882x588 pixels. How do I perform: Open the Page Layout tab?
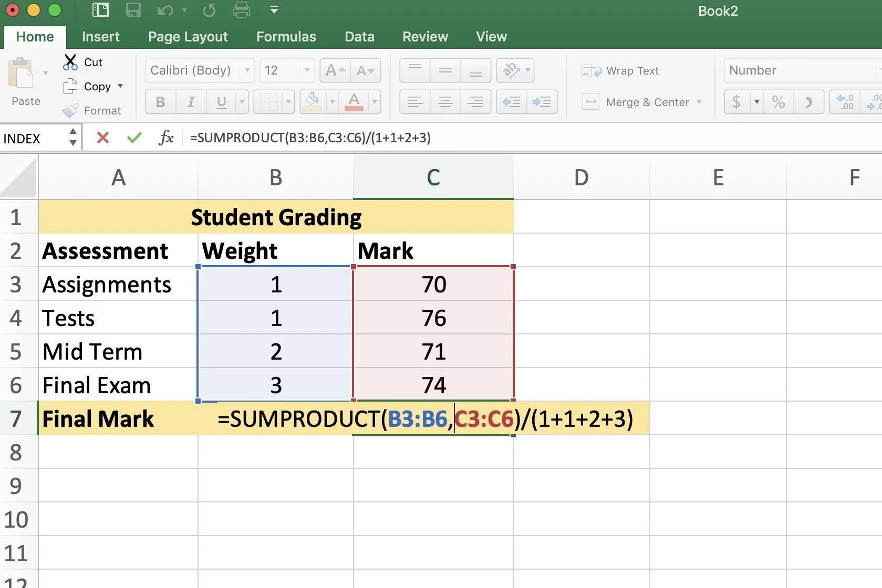188,37
